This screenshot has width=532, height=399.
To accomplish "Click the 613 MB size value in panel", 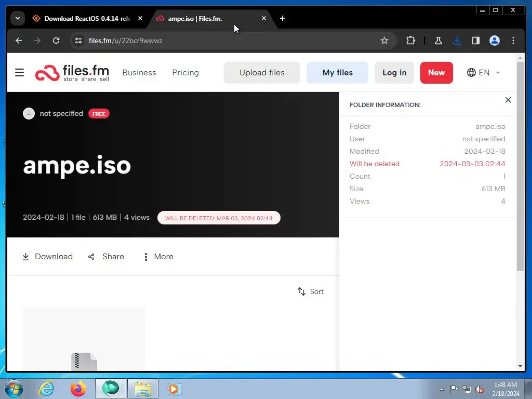I will 494,189.
